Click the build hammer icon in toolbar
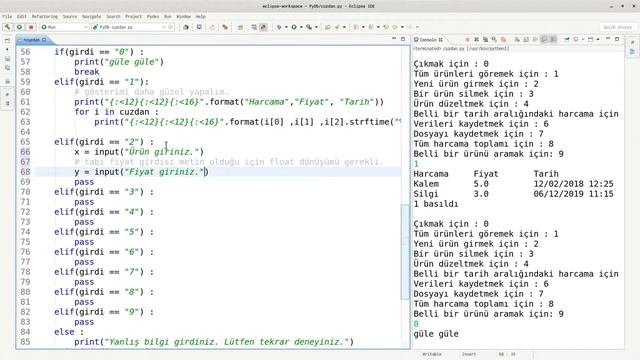 click(x=7, y=27)
